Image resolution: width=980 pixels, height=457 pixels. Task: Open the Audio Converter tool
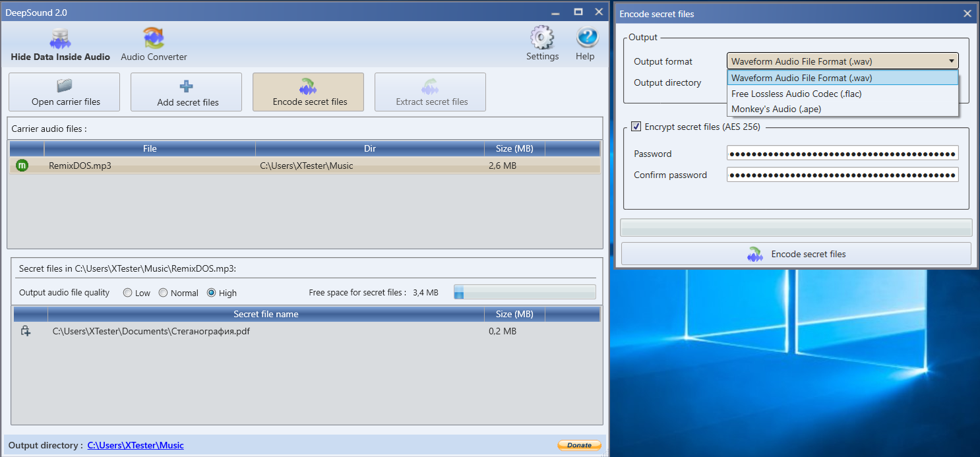pos(154,39)
